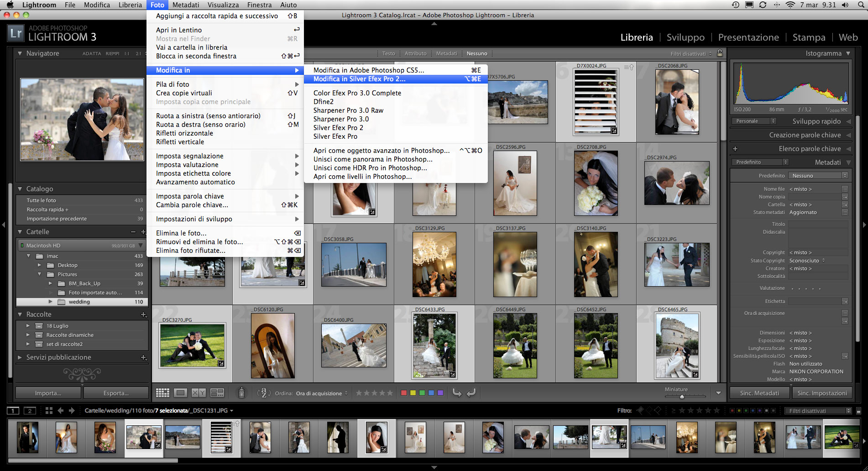Add a new folder with Cartelle plus
The height and width of the screenshot is (471, 868).
tap(143, 232)
